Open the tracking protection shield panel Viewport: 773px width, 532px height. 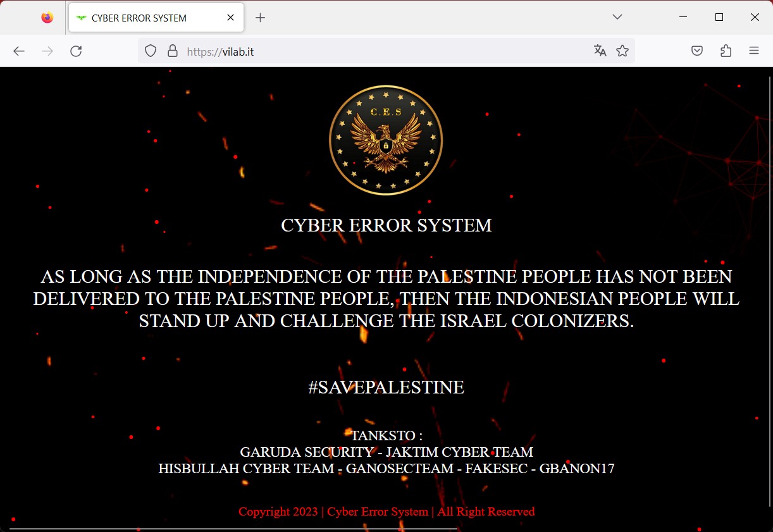[x=151, y=51]
